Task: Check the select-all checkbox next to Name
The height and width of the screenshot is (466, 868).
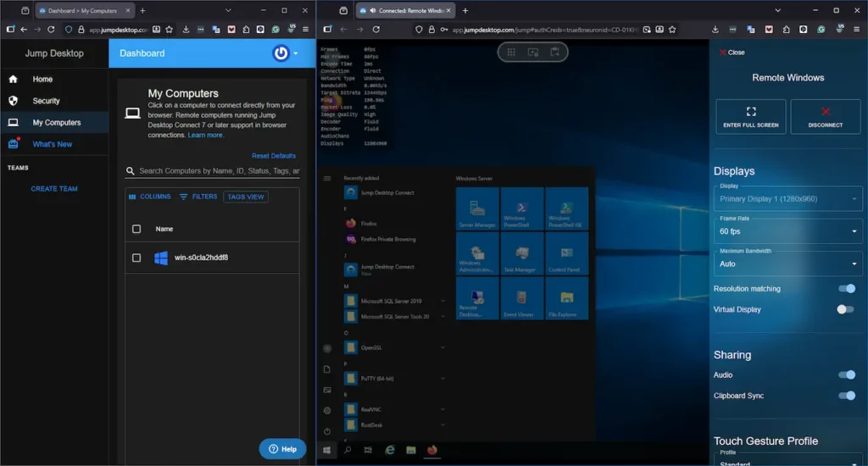Action: coord(136,229)
